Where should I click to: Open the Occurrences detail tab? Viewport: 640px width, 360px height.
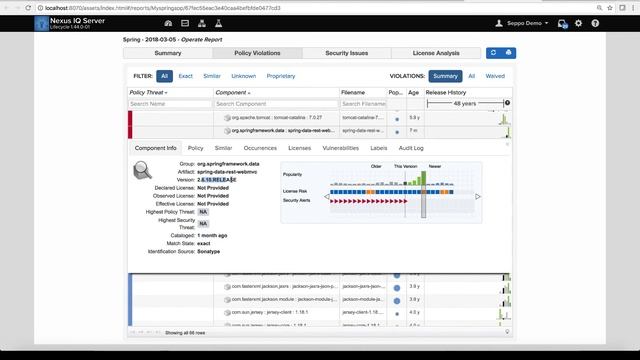260,148
